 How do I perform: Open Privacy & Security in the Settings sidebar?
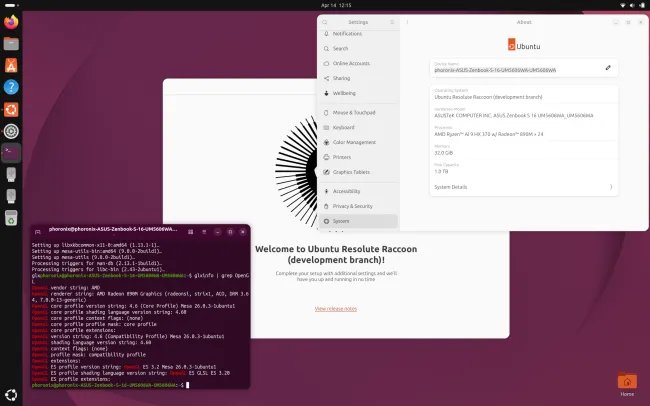(359, 206)
